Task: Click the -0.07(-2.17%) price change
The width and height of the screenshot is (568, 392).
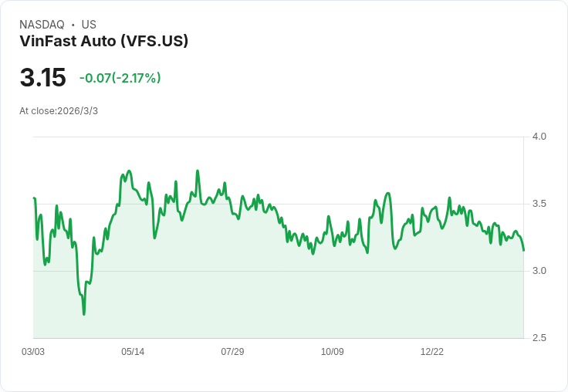Action: (120, 78)
